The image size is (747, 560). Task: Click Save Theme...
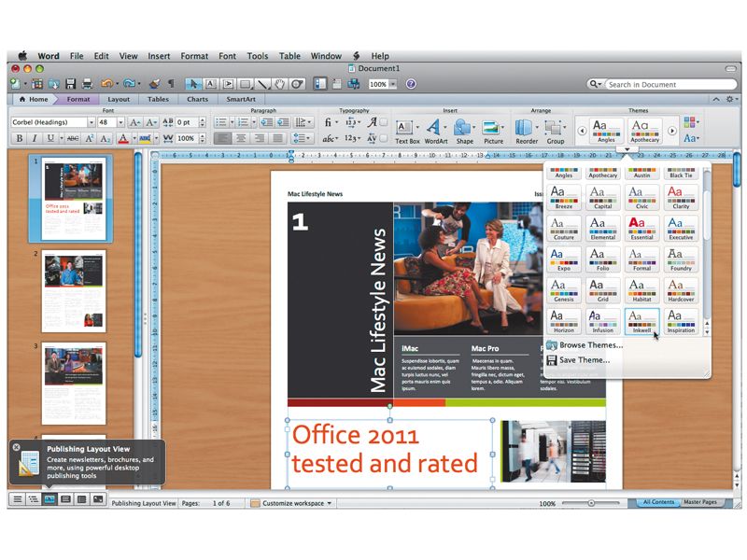[x=578, y=360]
